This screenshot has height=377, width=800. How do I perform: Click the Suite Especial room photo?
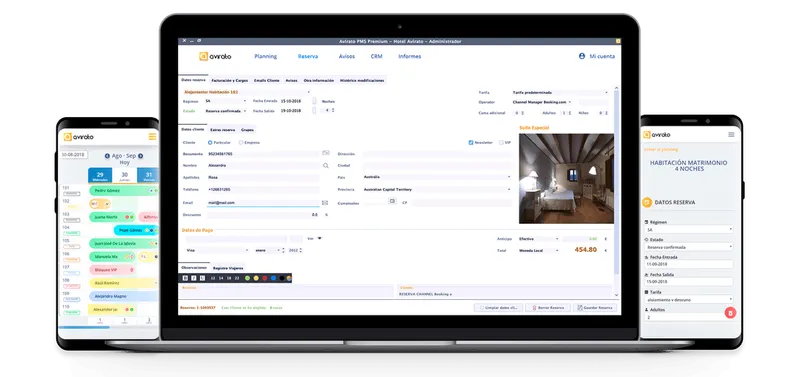[x=566, y=179]
